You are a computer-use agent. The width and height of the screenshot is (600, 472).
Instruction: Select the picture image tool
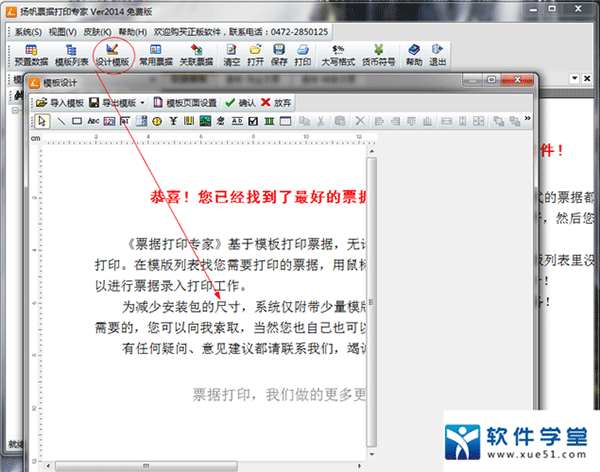(205, 121)
